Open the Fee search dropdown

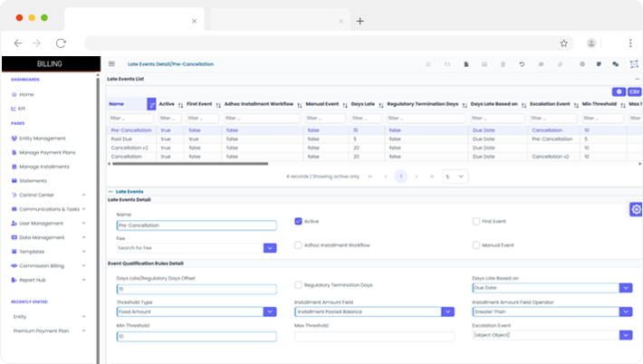[x=270, y=248]
